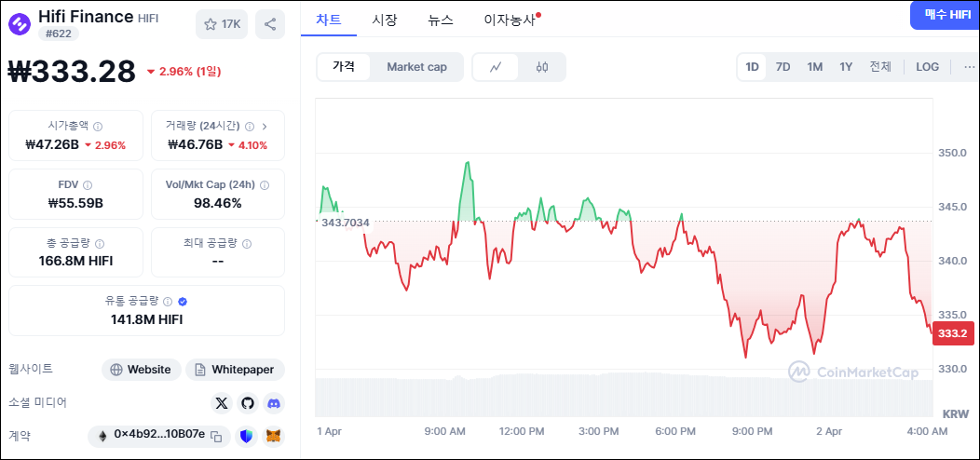Open the 총 공급량 info icon
Viewport: 980px width, 460px height.
tap(100, 244)
